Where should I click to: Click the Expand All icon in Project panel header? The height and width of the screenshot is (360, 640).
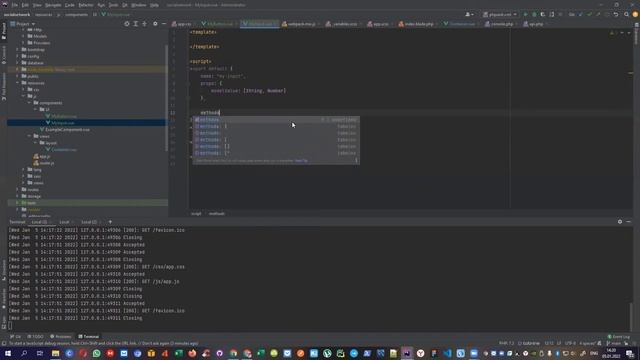[x=136, y=24]
